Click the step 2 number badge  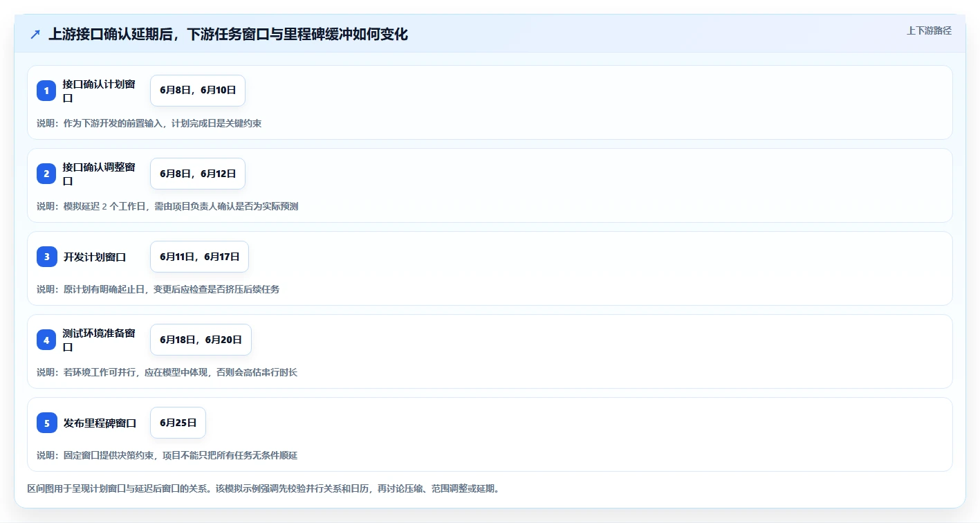tap(46, 174)
